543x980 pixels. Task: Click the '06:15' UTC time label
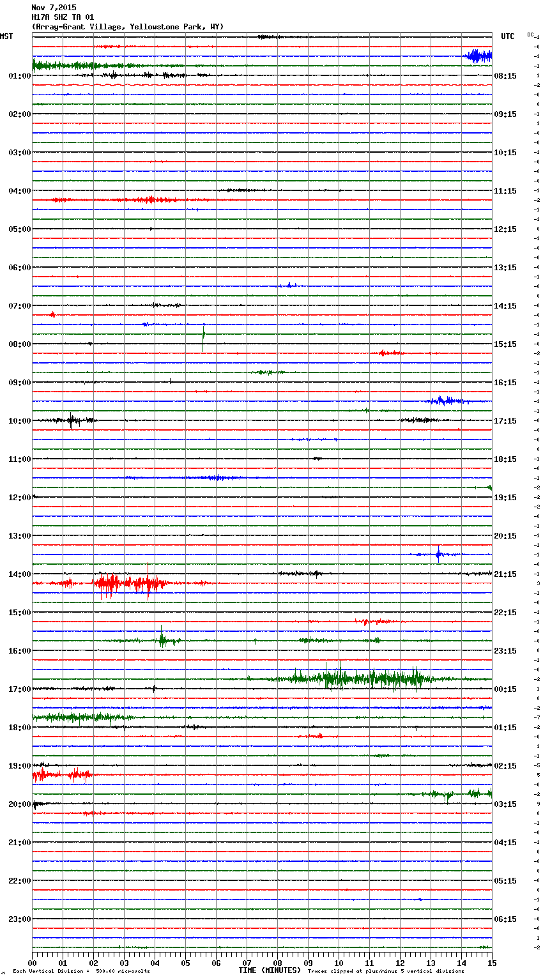tap(505, 919)
